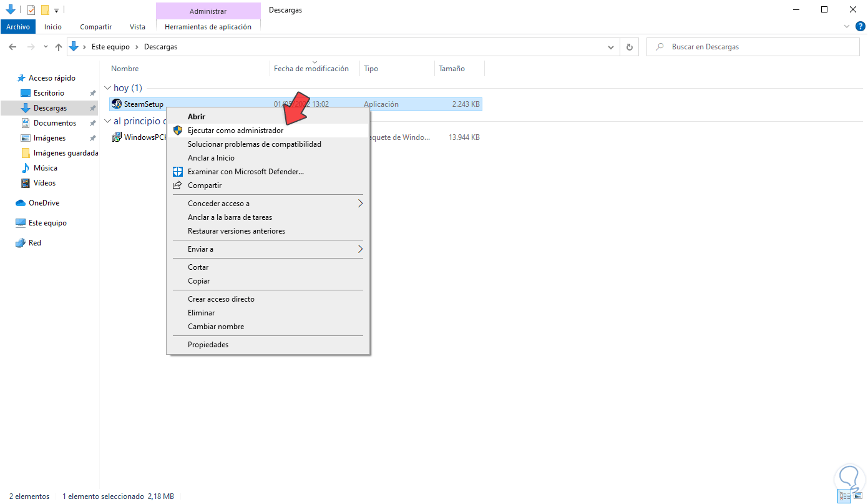Expand the ribbon with the chevron
Viewport: 868px width, 504px height.
847,27
